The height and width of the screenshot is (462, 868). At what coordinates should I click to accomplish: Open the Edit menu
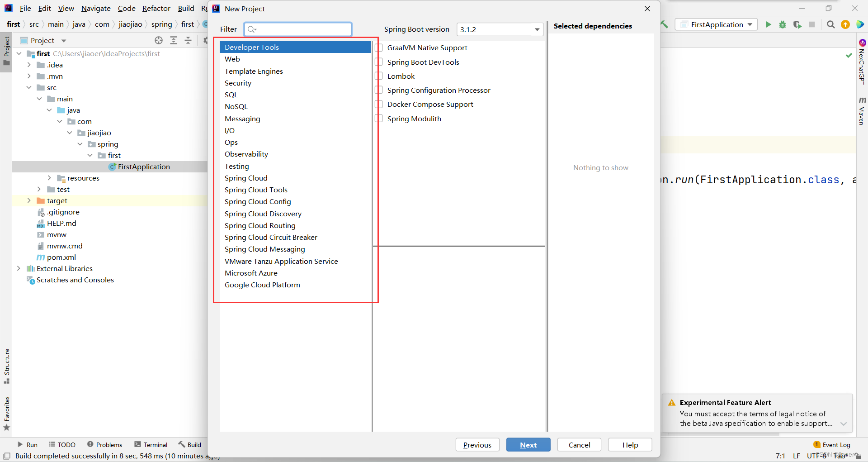(44, 8)
